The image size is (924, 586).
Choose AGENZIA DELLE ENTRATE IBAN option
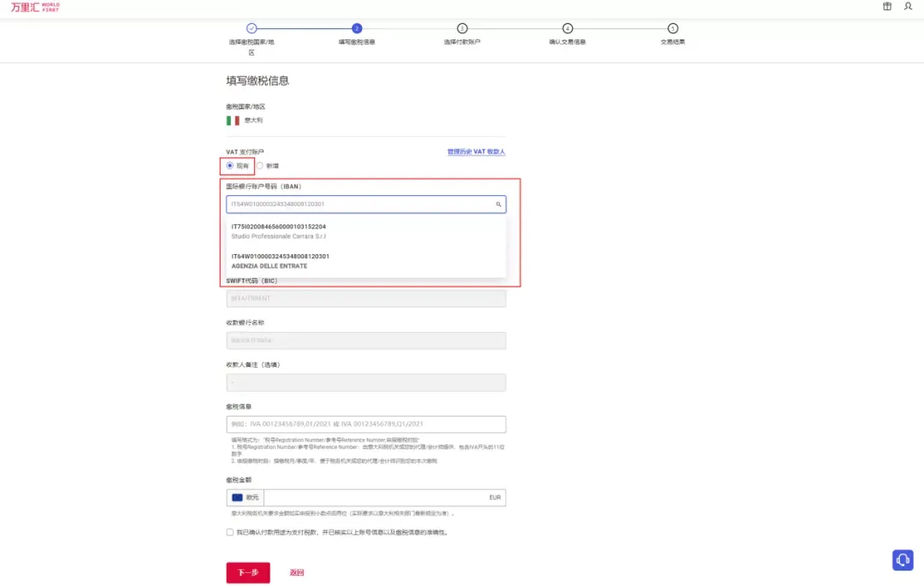pyautogui.click(x=366, y=262)
